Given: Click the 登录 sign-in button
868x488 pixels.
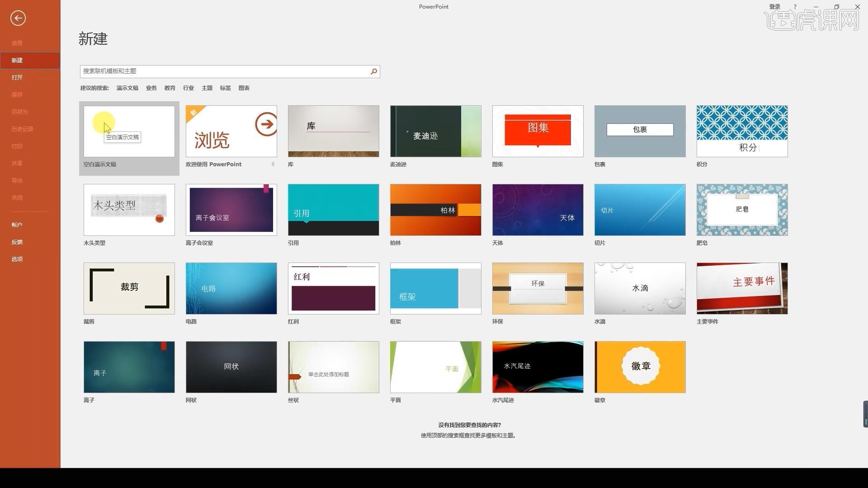Looking at the screenshot, I should click(774, 7).
